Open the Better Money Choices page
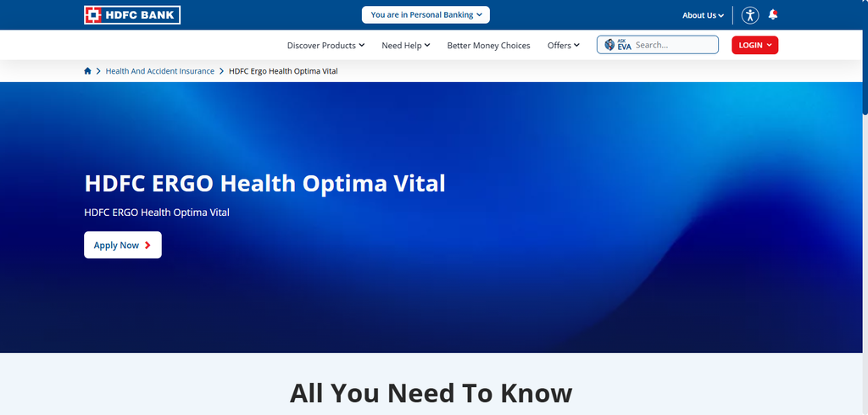Viewport: 868px width, 415px height. pyautogui.click(x=489, y=46)
